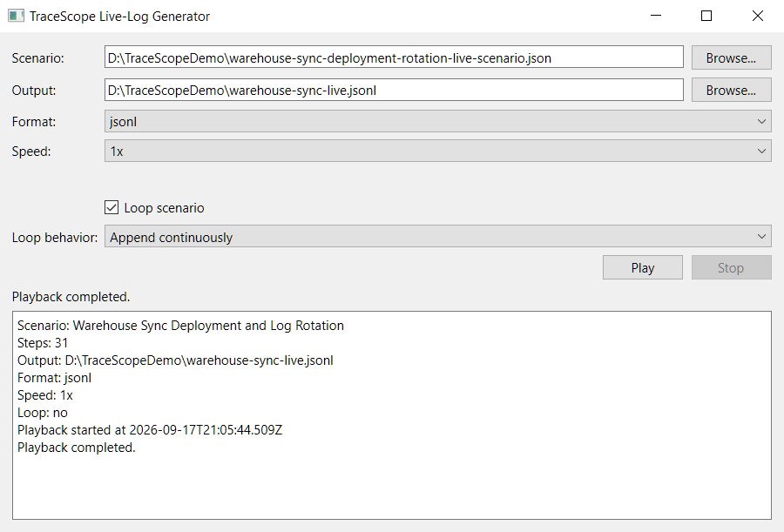This screenshot has height=532, width=784.
Task: Click the 'Speed: 1x' log line
Action: (x=45, y=395)
